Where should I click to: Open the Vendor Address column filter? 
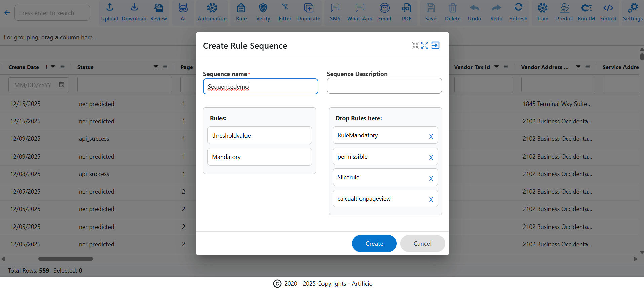578,67
